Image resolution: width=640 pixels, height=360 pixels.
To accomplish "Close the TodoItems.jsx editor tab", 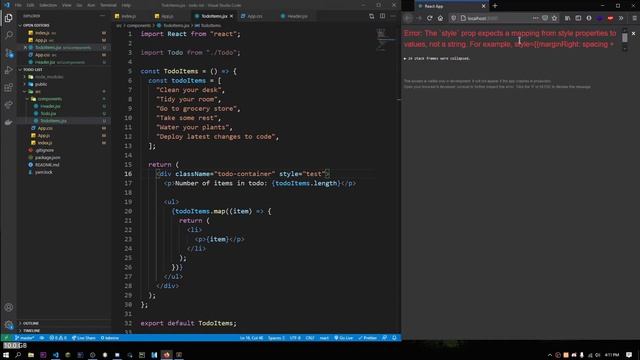I will [231, 16].
